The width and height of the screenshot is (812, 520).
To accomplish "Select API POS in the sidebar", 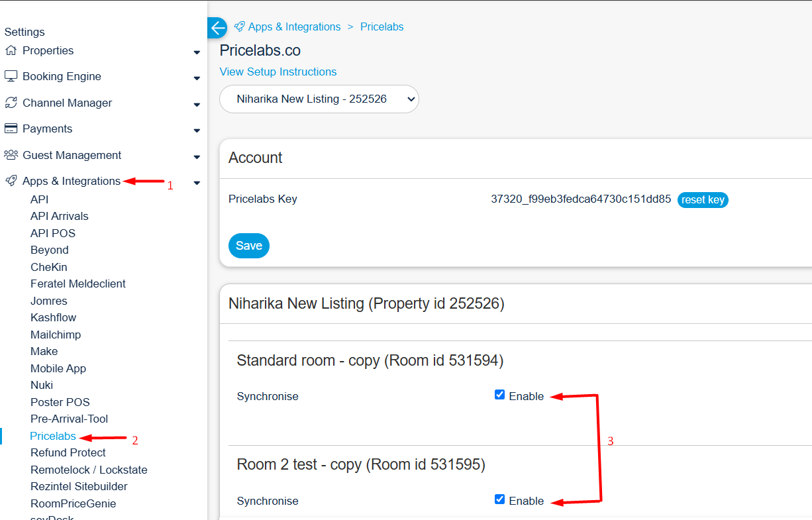I will coord(53,233).
